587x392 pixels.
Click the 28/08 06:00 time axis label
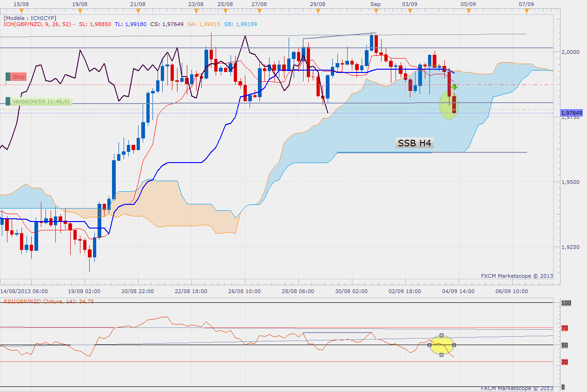point(298,291)
